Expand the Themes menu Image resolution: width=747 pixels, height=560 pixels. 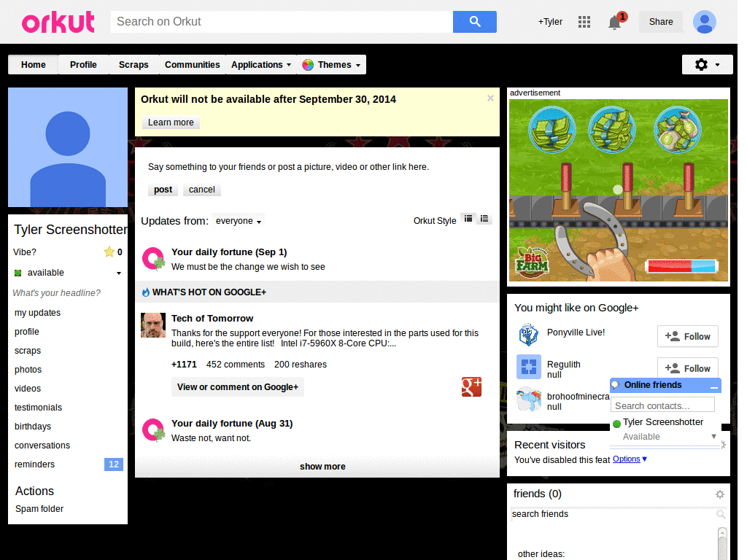coord(332,65)
